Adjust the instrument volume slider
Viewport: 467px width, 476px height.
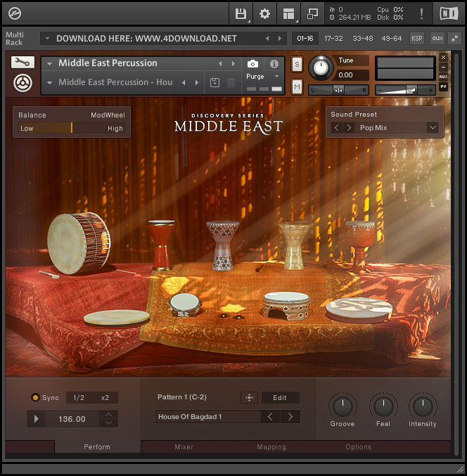pos(405,90)
